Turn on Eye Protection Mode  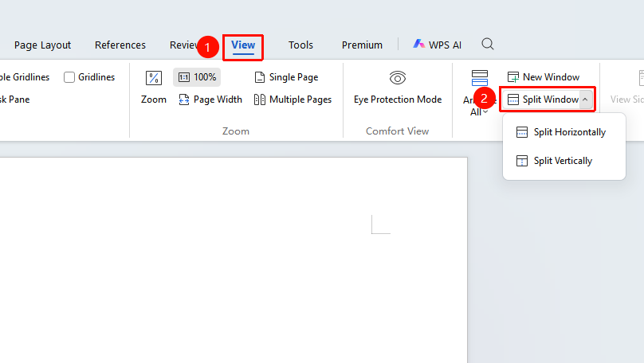coord(398,88)
